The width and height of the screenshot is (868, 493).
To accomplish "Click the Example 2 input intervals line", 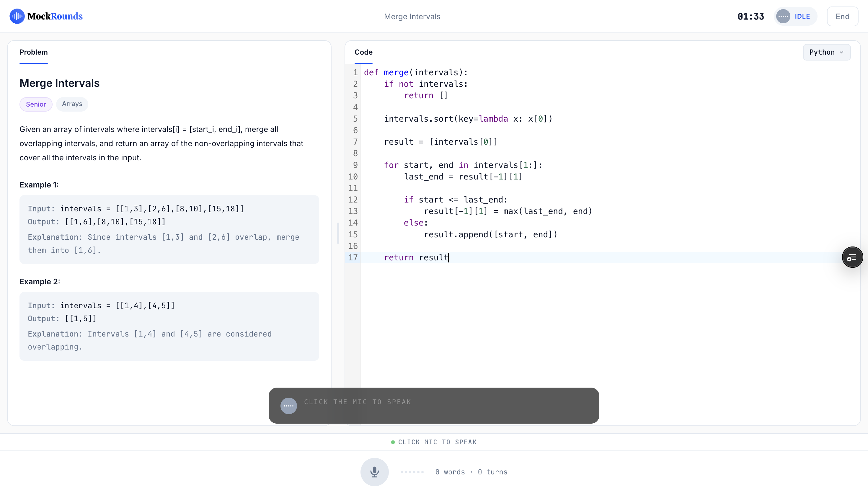I will (x=101, y=306).
